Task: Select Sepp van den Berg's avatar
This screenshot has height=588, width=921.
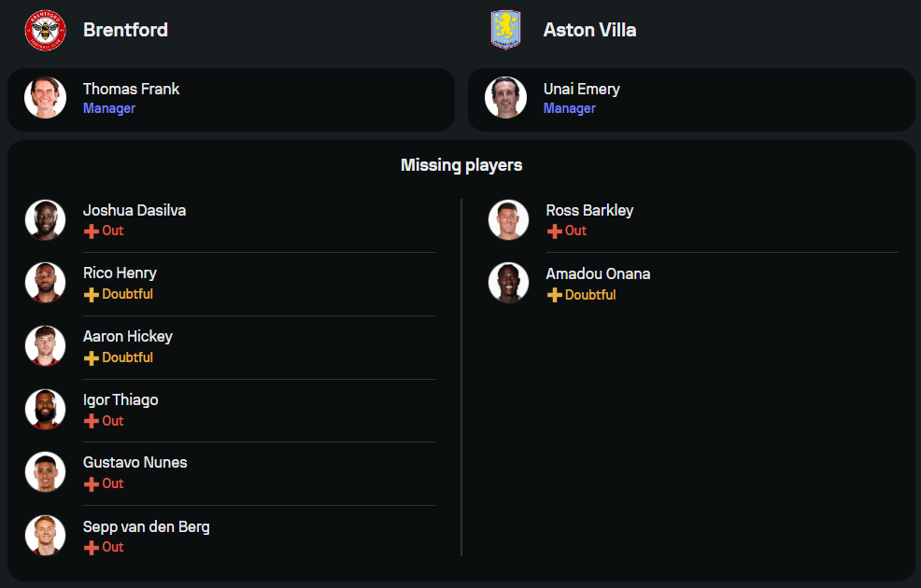Action: click(45, 536)
